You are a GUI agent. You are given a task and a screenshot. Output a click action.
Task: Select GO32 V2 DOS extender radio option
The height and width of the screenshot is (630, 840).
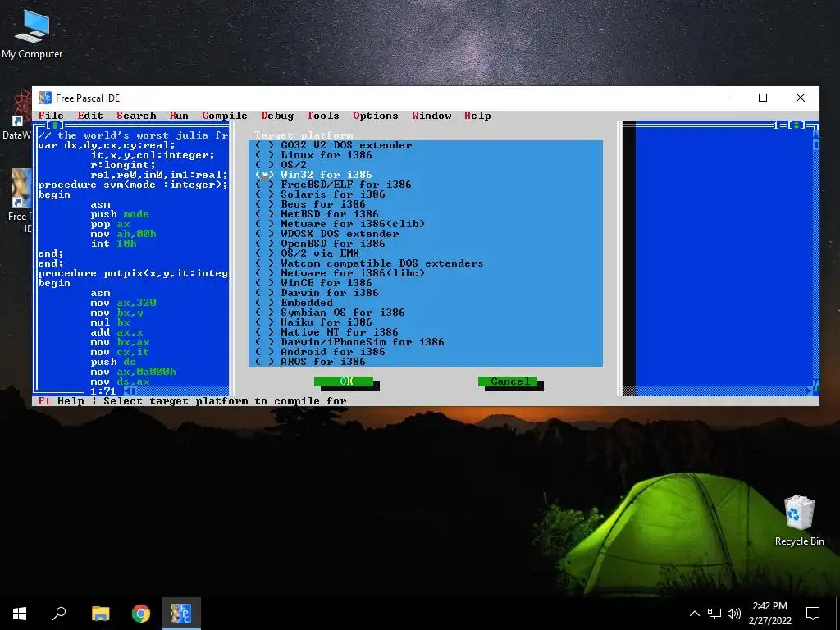[334, 145]
